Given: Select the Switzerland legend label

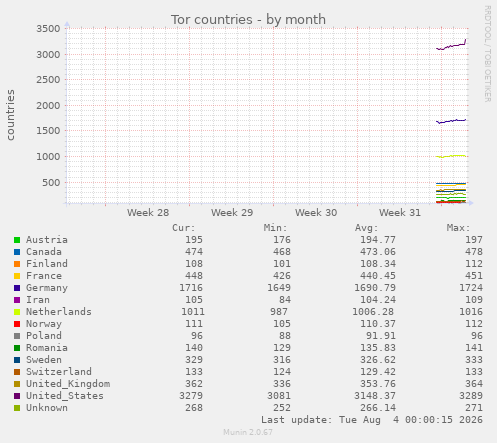Looking at the screenshot, I should pos(59,372).
